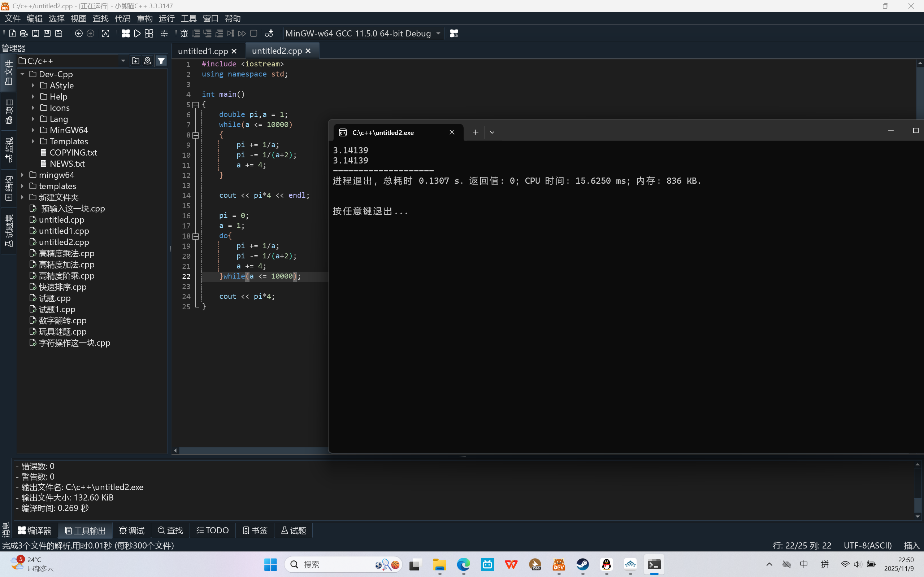Open the DEV app in the taskbar
Screen dimensions: 924x577
(x=559, y=564)
